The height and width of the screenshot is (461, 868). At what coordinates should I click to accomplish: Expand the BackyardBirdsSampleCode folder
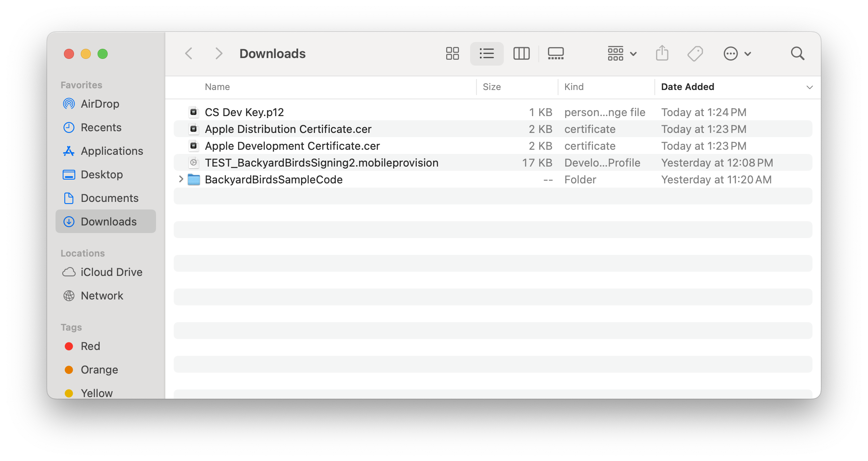pyautogui.click(x=181, y=179)
